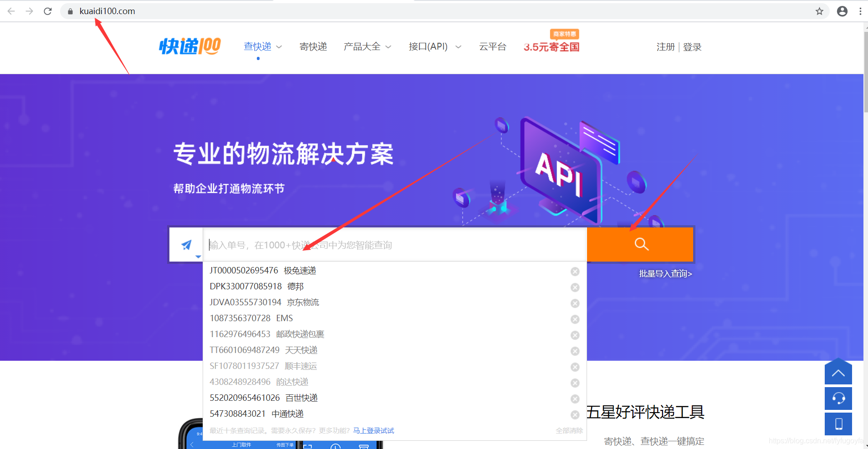Open the browser profile account icon
This screenshot has width=868, height=449.
(842, 11)
